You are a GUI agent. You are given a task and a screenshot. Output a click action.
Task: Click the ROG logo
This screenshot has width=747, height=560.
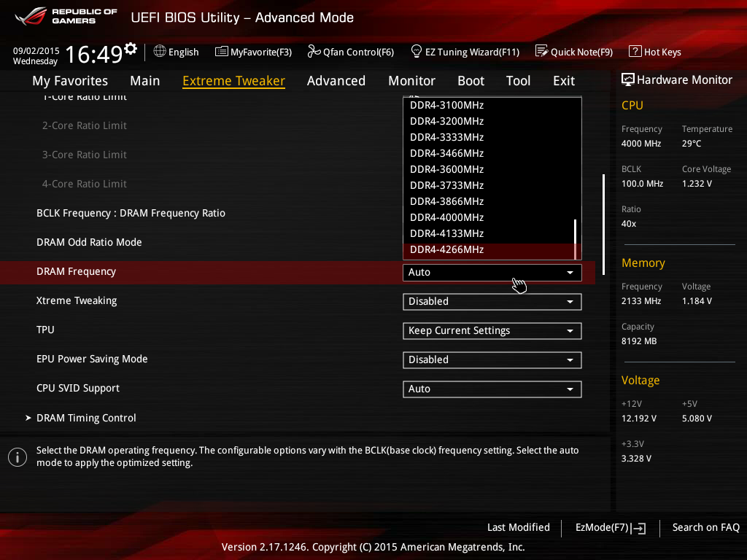click(x=31, y=16)
